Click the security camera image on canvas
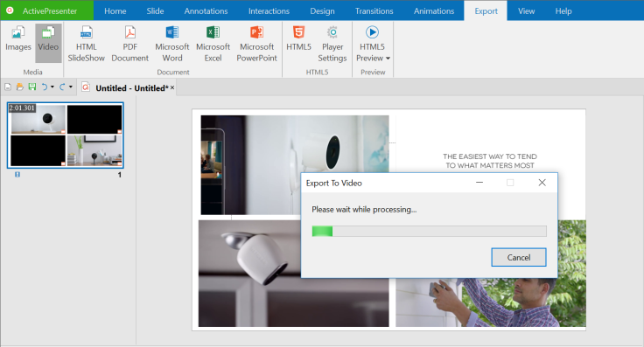Viewport: 644px width, 347px height. [x=250, y=274]
